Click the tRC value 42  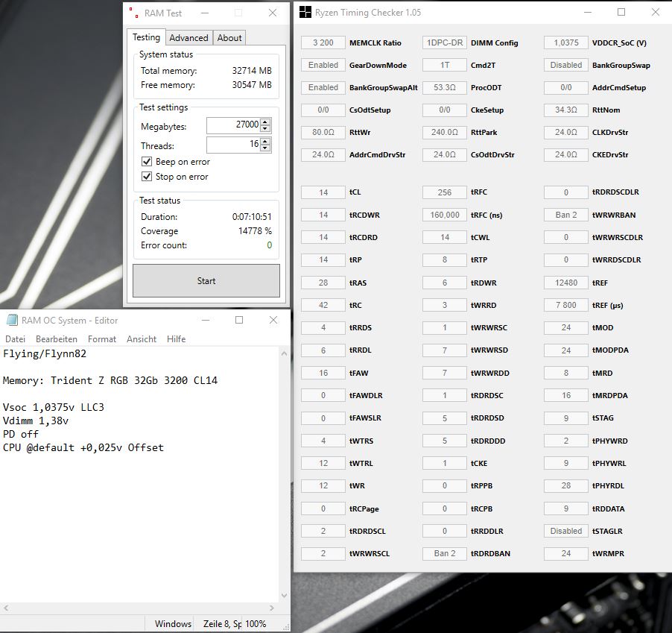[x=323, y=306]
